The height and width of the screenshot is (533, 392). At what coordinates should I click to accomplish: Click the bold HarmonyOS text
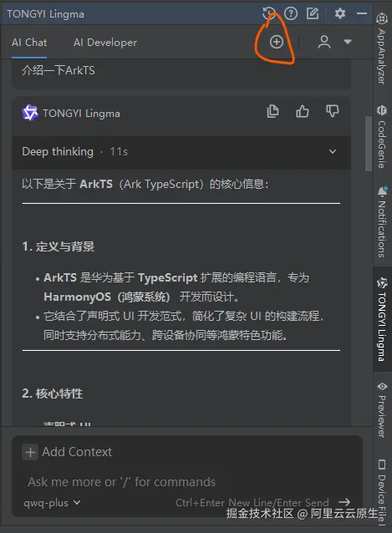77,297
